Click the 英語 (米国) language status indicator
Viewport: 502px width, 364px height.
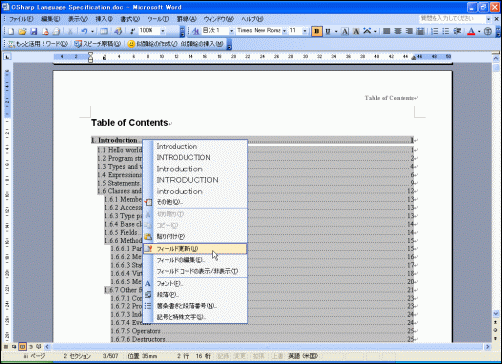point(303,356)
